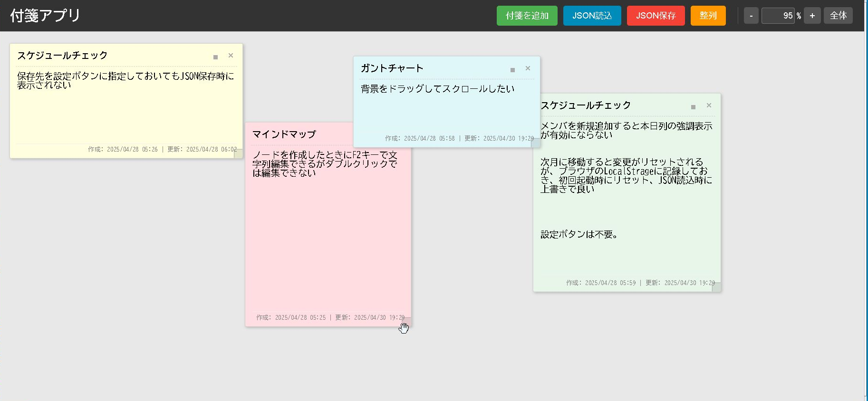Click timestamp 作成: 2025/04/28 05:26 on yellow note
868x401 pixels.
[x=123, y=149]
